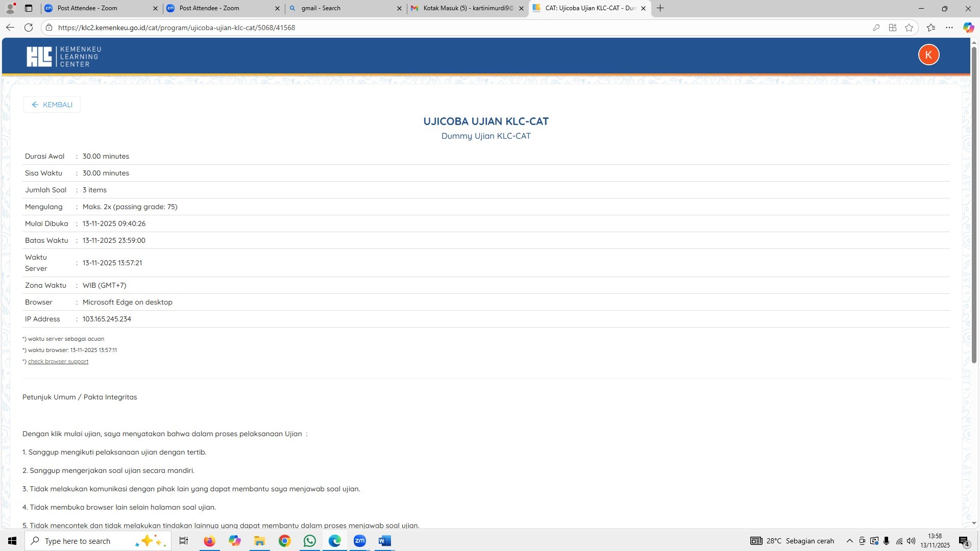Open browser Settings and more ellipsis
Screen dimensions: 980x551
949,28
